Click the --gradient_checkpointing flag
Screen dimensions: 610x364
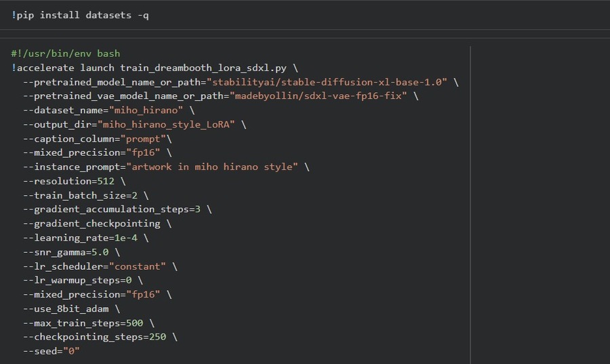pos(91,224)
